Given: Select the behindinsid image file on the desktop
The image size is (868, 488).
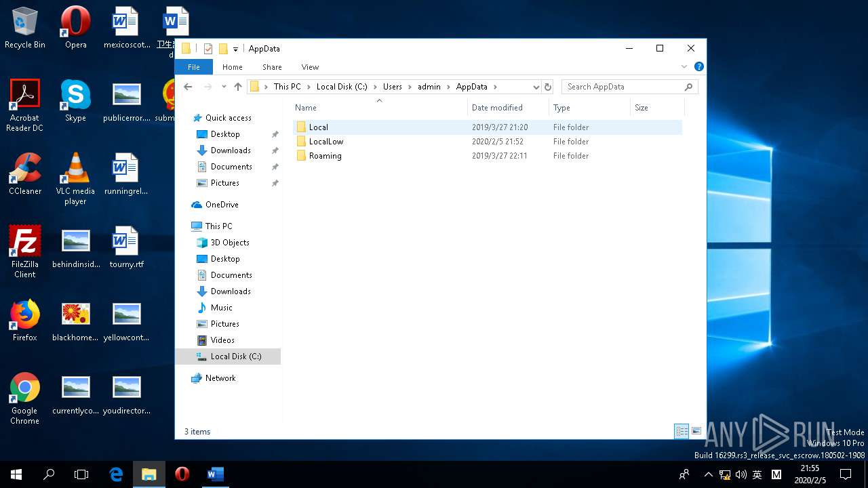Looking at the screenshot, I should [x=75, y=247].
